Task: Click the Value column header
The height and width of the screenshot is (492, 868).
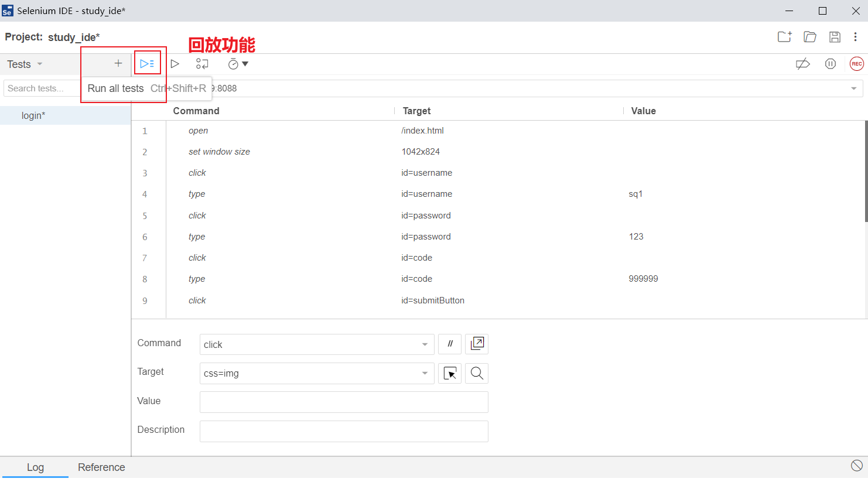Action: [x=643, y=111]
